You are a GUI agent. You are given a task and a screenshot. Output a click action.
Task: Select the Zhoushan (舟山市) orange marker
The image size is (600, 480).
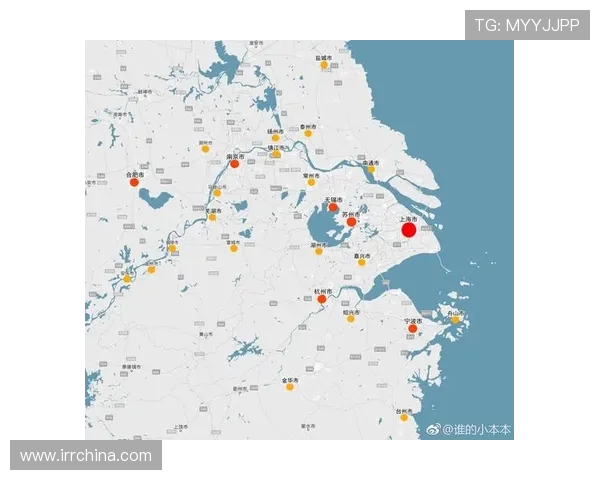coord(454,320)
